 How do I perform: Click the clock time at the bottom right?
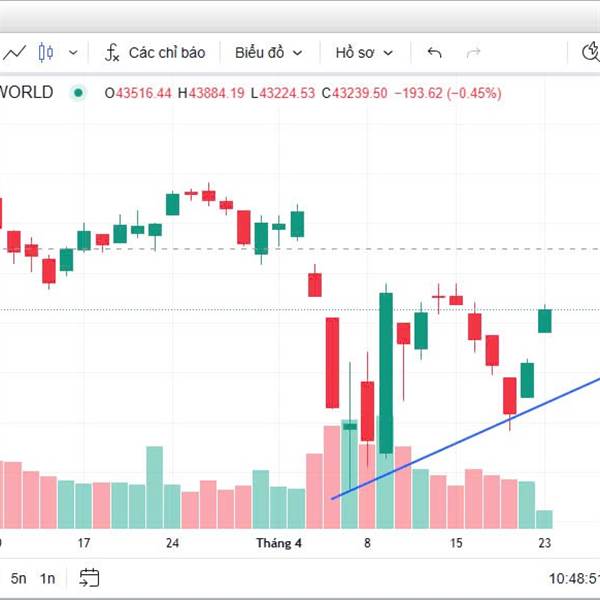coord(573,578)
